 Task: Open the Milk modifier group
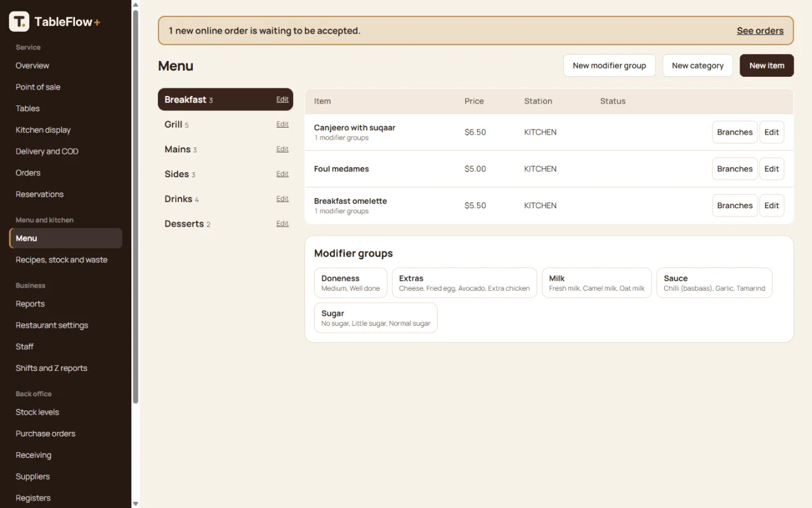[596, 283]
